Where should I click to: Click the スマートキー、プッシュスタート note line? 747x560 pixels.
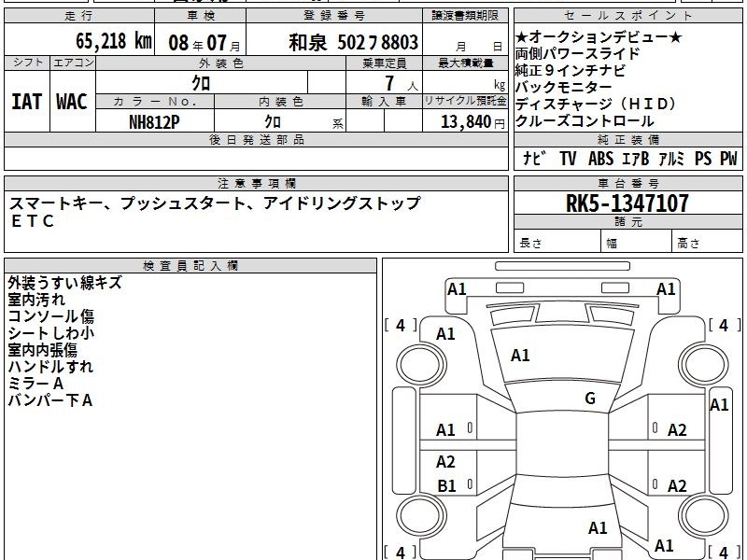(x=215, y=203)
